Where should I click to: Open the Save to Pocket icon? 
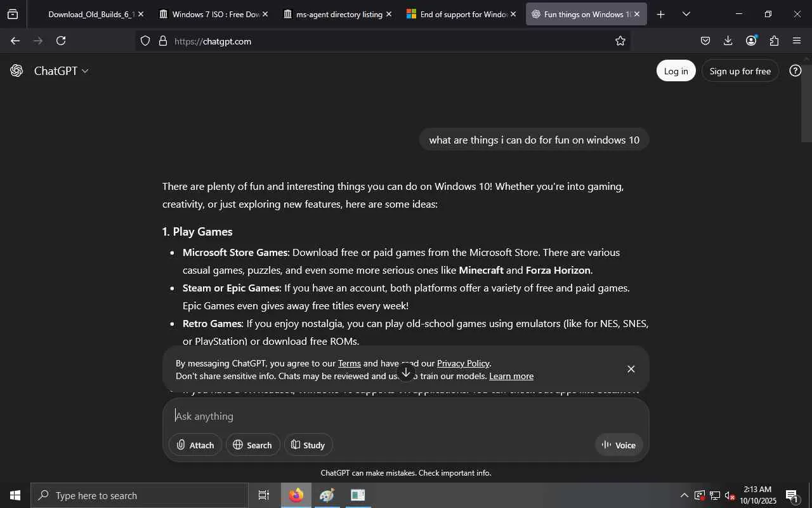(x=705, y=41)
